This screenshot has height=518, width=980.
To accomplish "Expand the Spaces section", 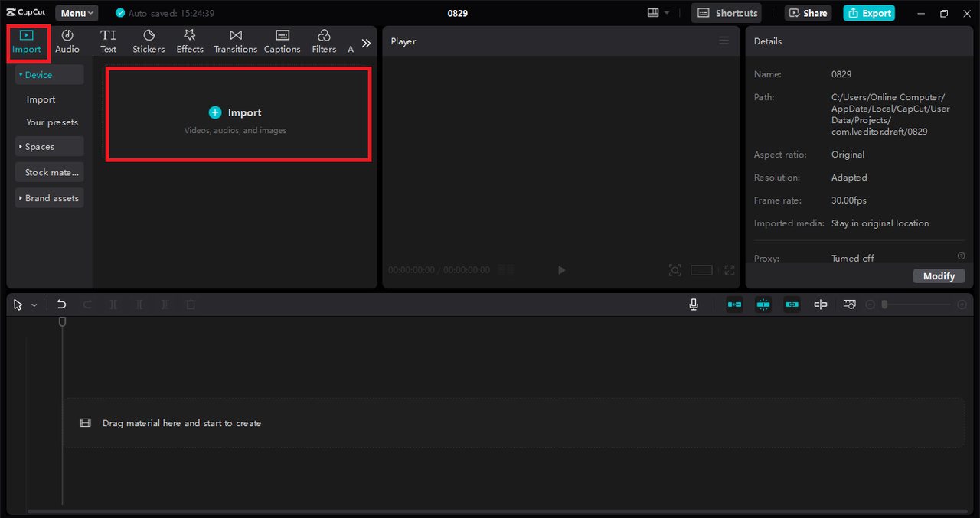I will click(49, 147).
